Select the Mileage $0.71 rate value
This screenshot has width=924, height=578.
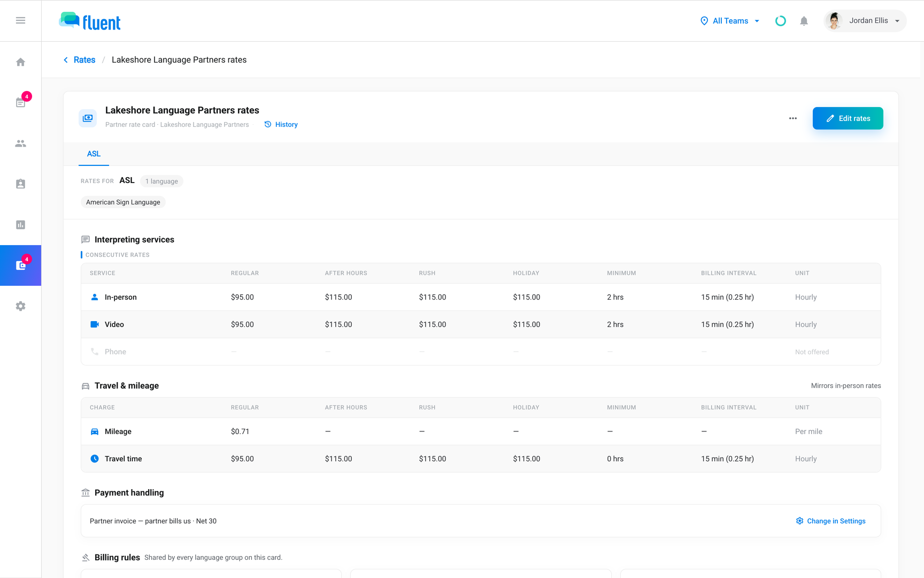tap(240, 431)
